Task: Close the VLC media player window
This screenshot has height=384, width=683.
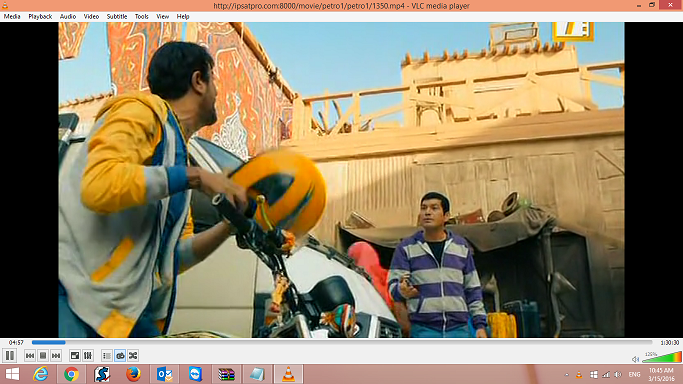Action: coord(671,5)
